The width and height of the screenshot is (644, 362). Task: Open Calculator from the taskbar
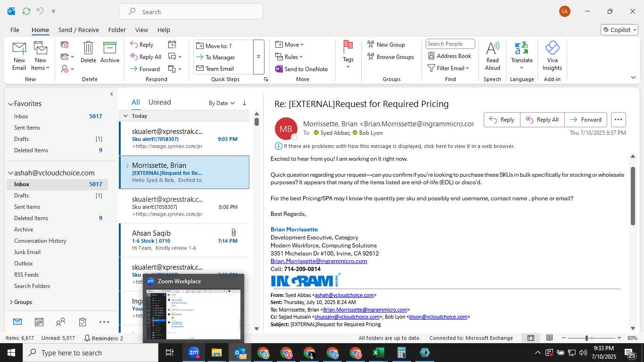pos(402,353)
